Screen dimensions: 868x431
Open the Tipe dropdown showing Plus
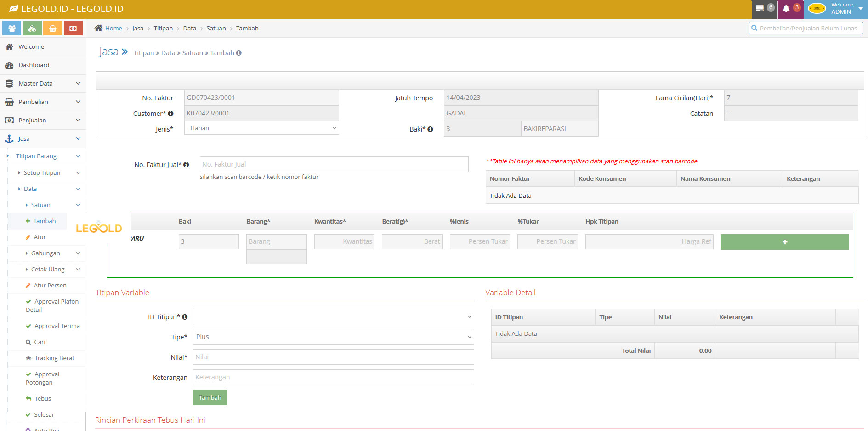334,337
